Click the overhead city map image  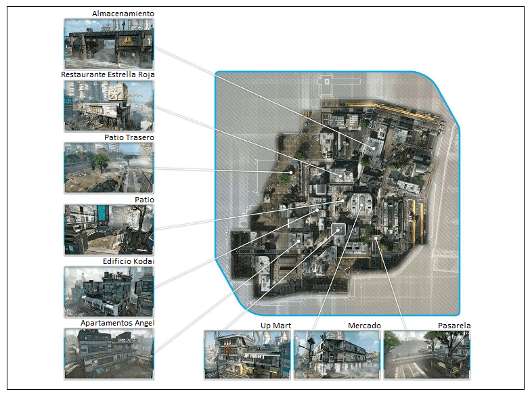point(337,194)
